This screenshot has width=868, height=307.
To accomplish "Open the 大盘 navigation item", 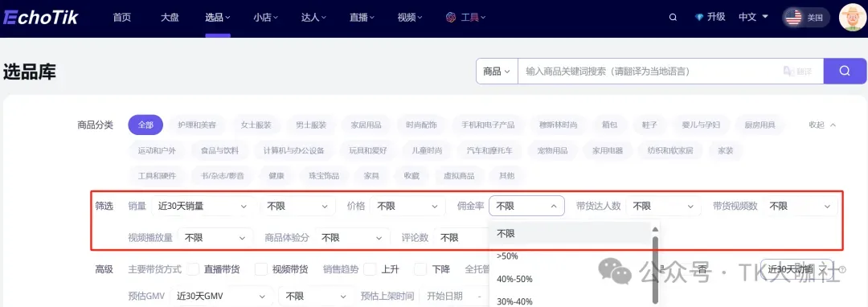I will (x=170, y=17).
